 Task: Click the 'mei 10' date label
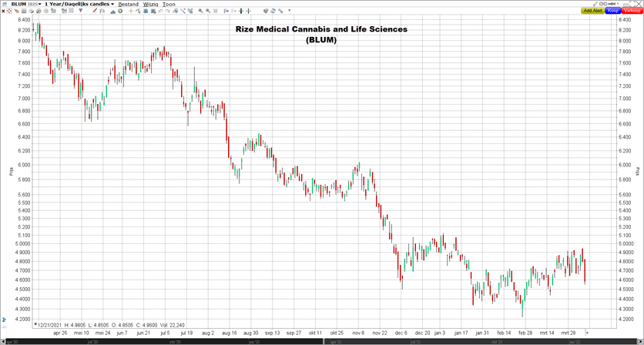(81, 333)
